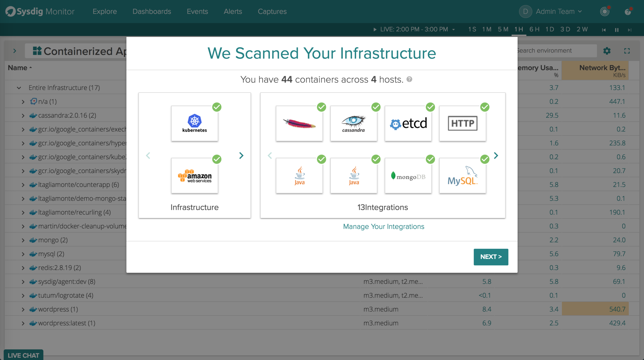Screen dimensions: 644x360
Task: Open the Cassandra integration tile
Action: tap(354, 123)
